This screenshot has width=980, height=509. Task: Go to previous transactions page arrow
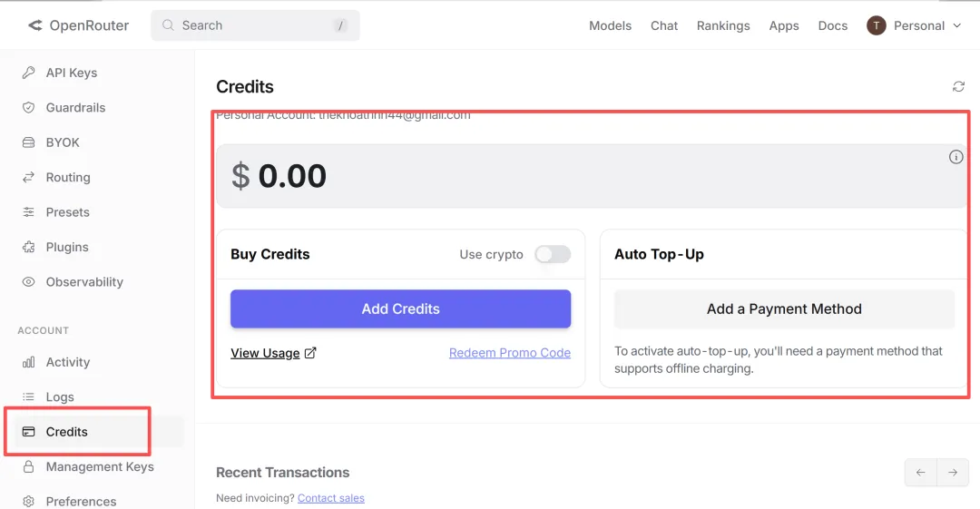(x=921, y=473)
